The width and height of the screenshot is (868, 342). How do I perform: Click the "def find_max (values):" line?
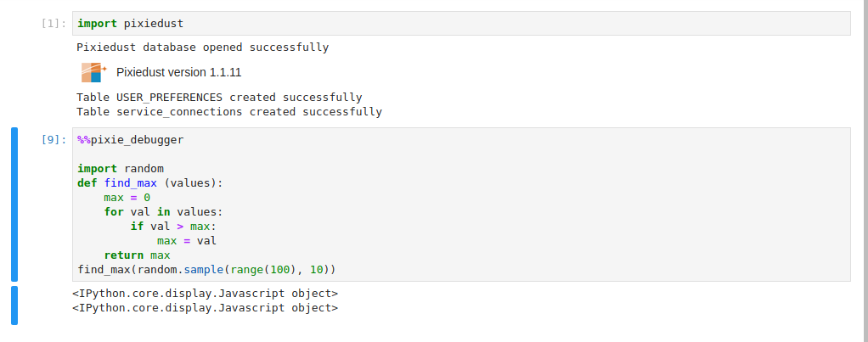click(x=149, y=182)
